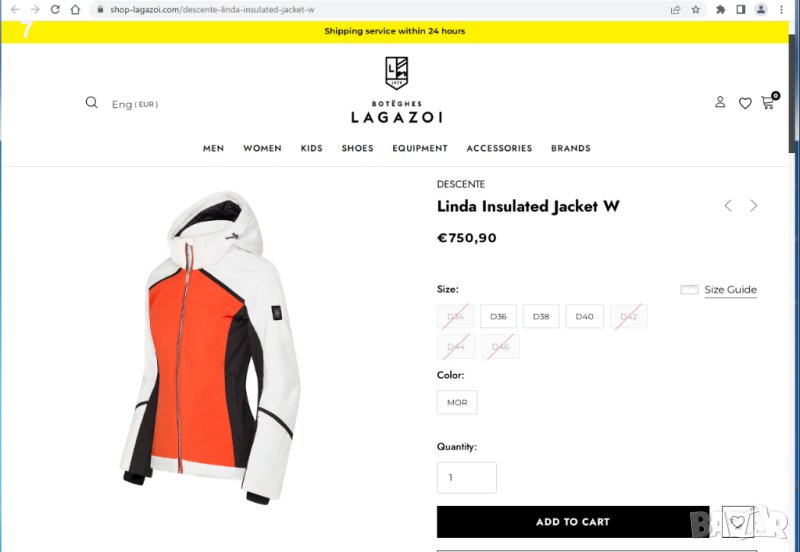Screen dimensions: 800x552
Task: Select size D38
Action: (541, 316)
